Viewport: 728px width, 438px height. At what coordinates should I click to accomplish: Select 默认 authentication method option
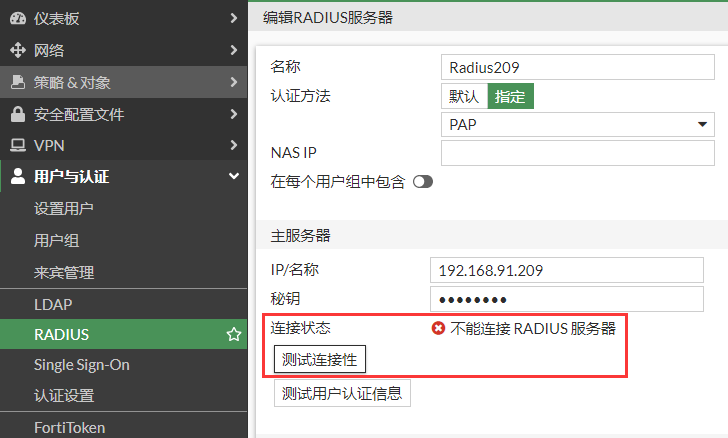pyautogui.click(x=464, y=96)
